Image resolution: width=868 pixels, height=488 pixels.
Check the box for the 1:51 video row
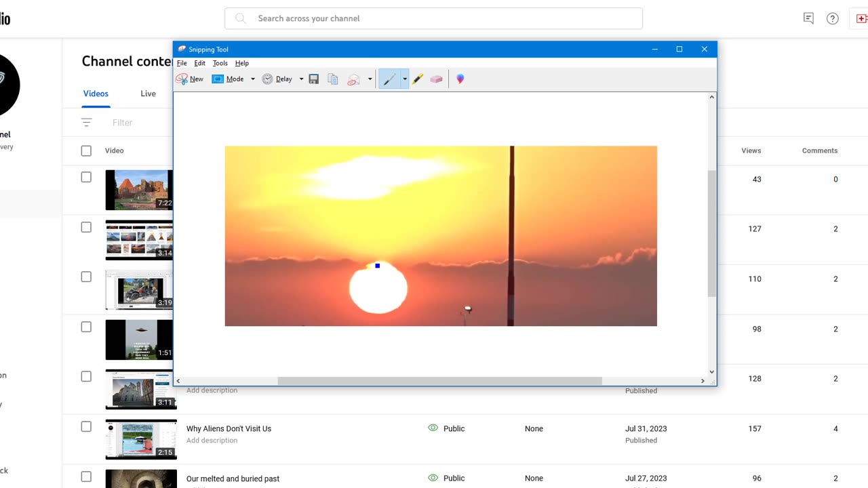[86, 327]
